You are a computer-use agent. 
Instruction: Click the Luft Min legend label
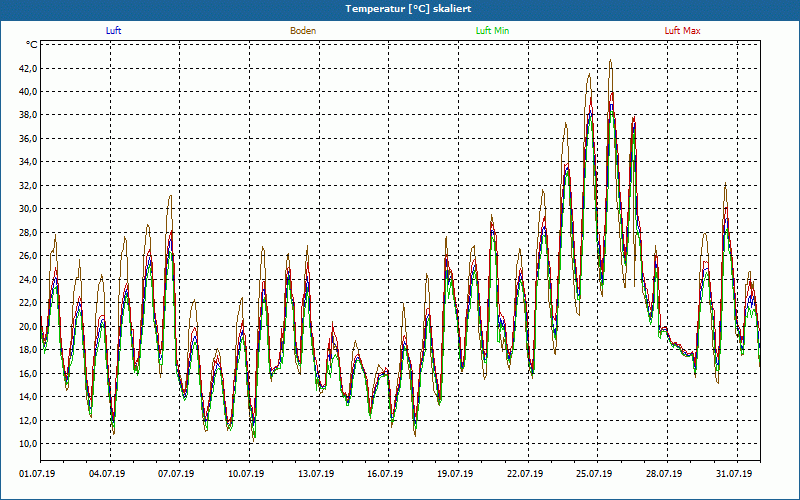tap(492, 31)
